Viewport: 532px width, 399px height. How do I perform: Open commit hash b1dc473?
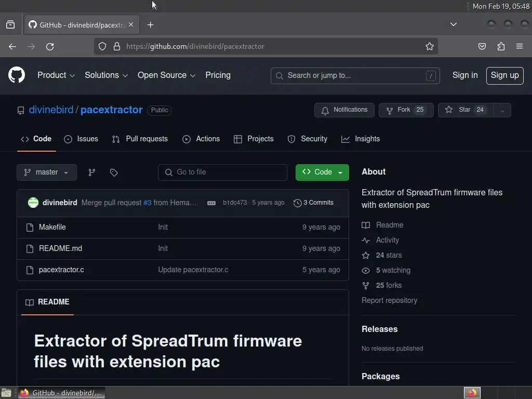235,203
